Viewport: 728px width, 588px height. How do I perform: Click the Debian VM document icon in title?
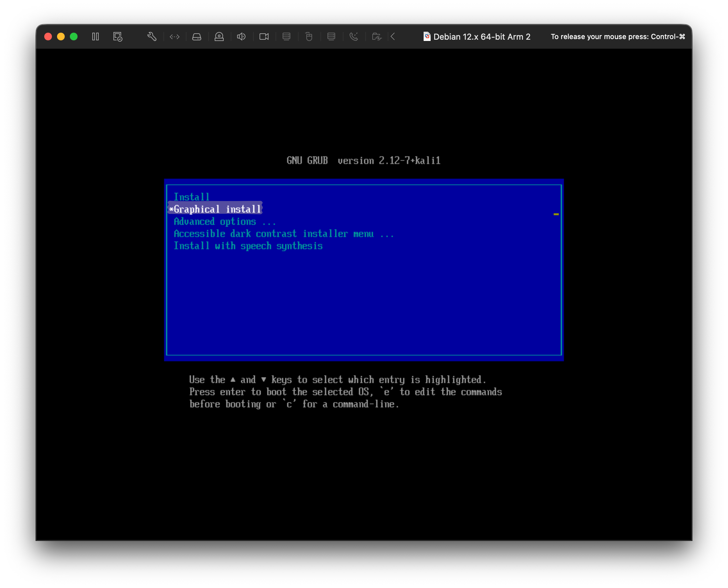click(427, 37)
